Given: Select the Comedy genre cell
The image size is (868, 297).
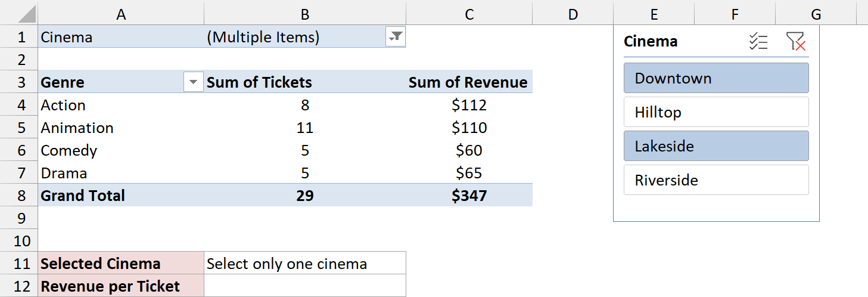Looking at the screenshot, I should (x=121, y=150).
